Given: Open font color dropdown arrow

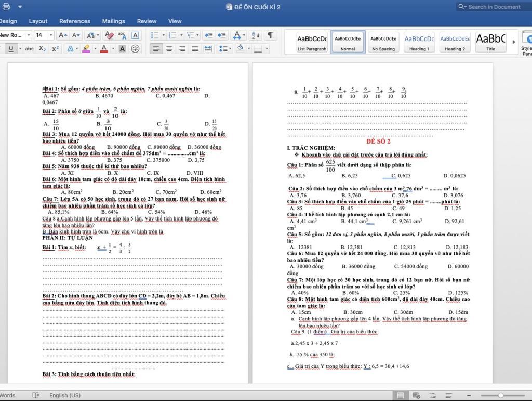Looking at the screenshot, I should pos(113,48).
